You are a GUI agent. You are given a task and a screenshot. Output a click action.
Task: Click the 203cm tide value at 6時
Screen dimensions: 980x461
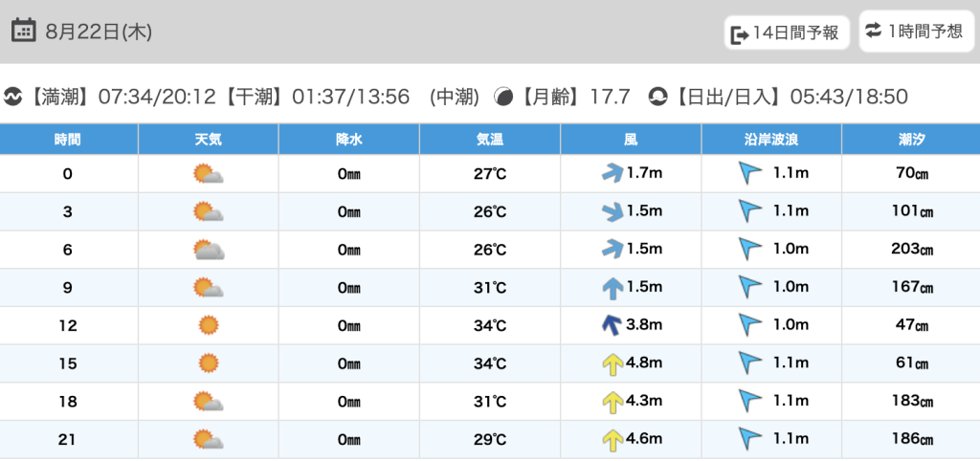click(x=910, y=250)
